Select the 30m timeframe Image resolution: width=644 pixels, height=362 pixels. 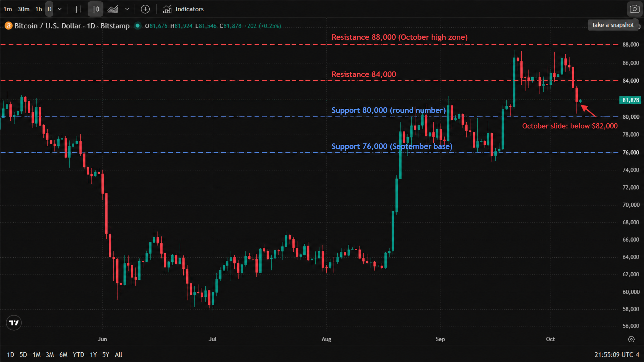click(24, 9)
